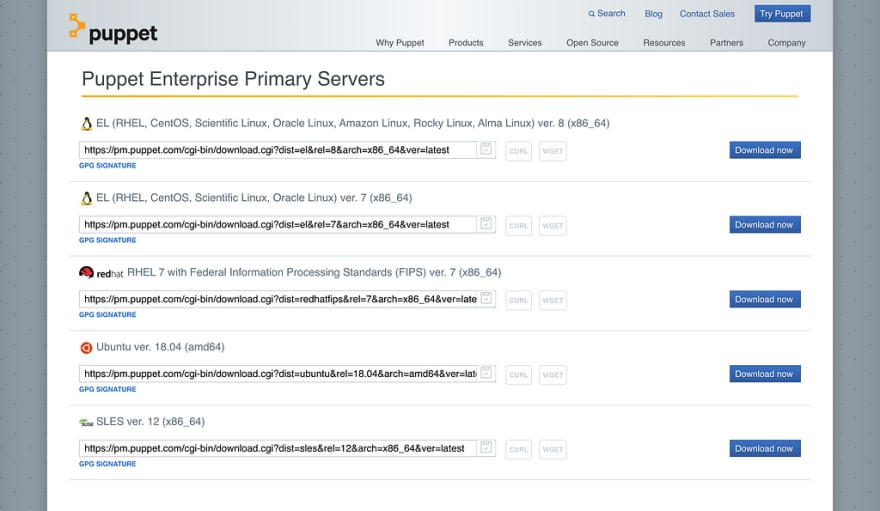This screenshot has height=511, width=880.
Task: Click the EL ver. 8 Rocky Linux title text
Action: [352, 123]
